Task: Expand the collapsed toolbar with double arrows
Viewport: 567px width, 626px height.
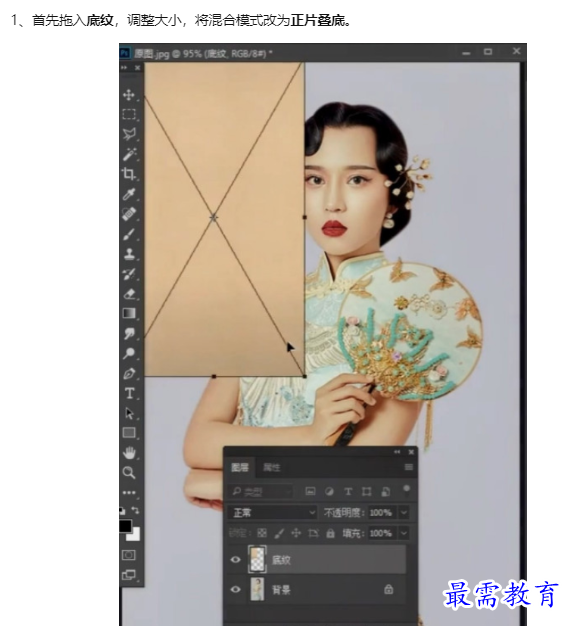Action: point(124,68)
